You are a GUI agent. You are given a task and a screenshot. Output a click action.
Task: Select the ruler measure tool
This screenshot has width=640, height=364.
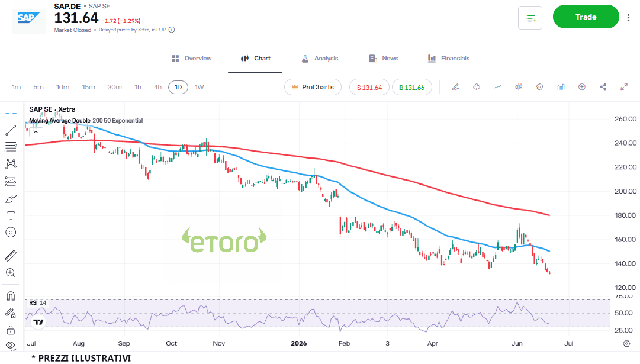pos(11,256)
